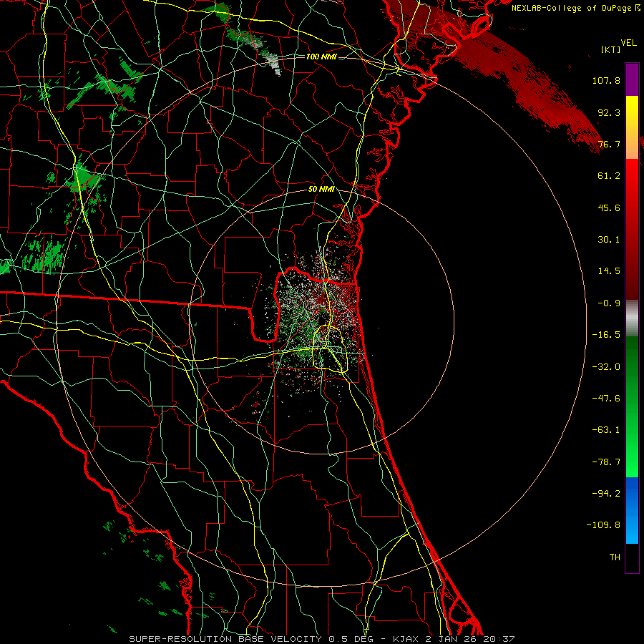Click the -94.2 velocity scale value

tap(606, 494)
